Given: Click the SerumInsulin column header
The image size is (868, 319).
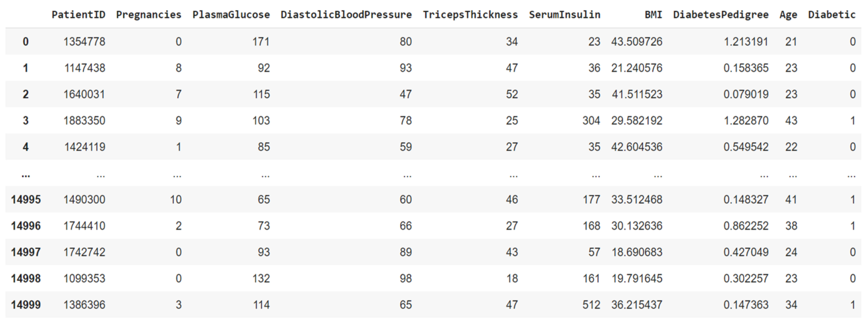Looking at the screenshot, I should pyautogui.click(x=564, y=15).
